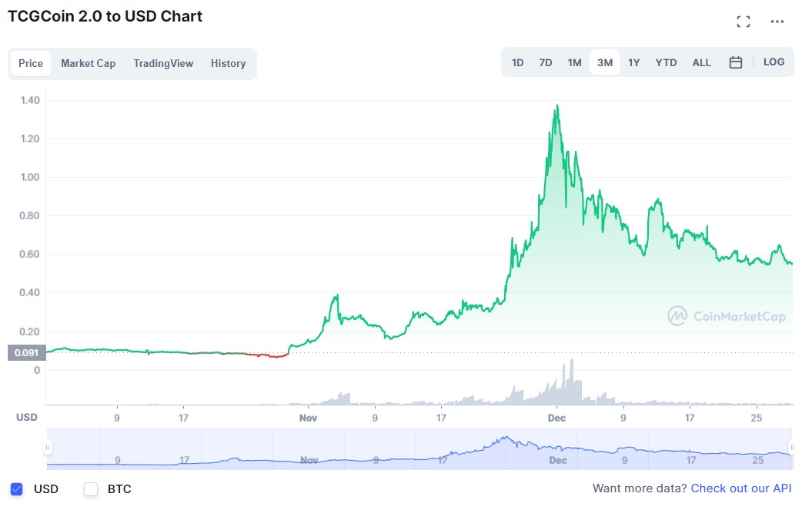Open the three-dot more options menu
Viewport: 812px width, 510px height.
(777, 22)
